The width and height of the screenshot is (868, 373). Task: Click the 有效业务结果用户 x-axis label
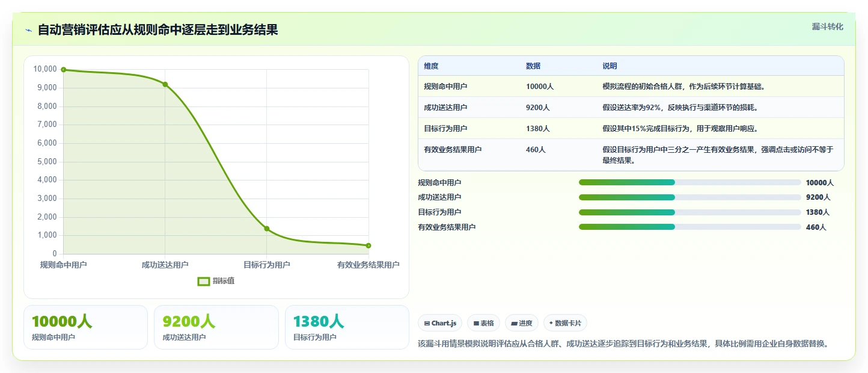click(368, 265)
